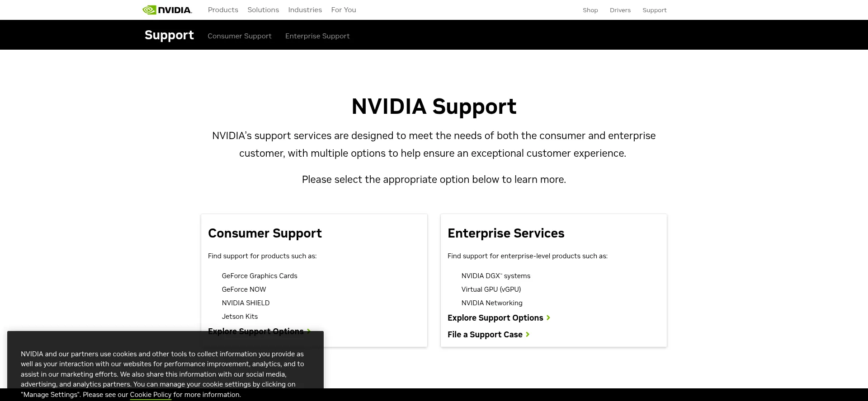Select the Consumer Support card heading
The height and width of the screenshot is (401, 868).
click(x=265, y=233)
